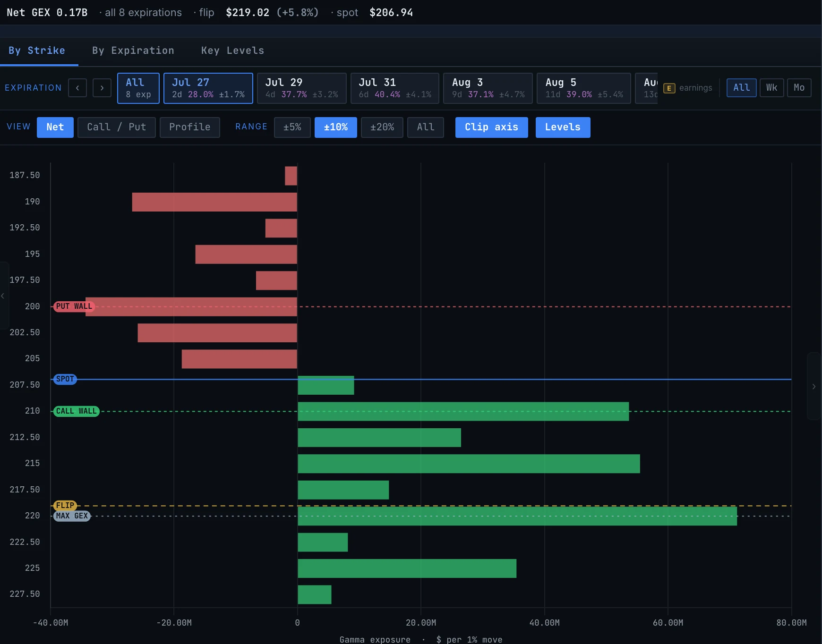Click the 210 strike green bar
Screen dimensions: 822x644
(x=463, y=411)
